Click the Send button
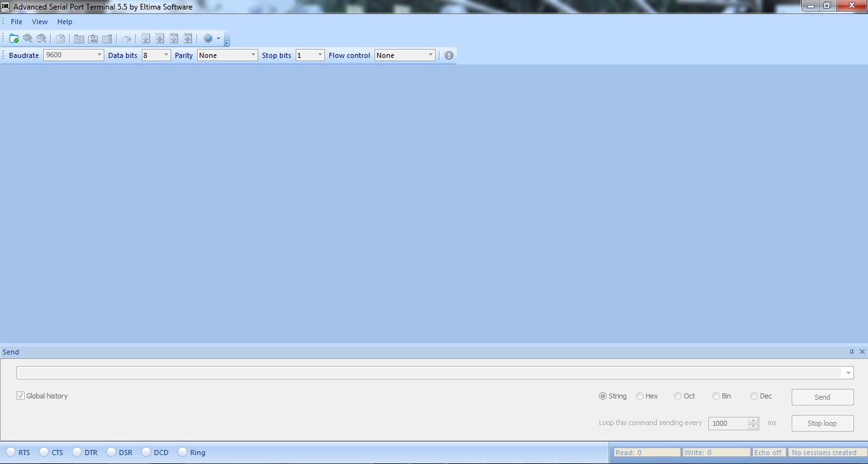 822,397
